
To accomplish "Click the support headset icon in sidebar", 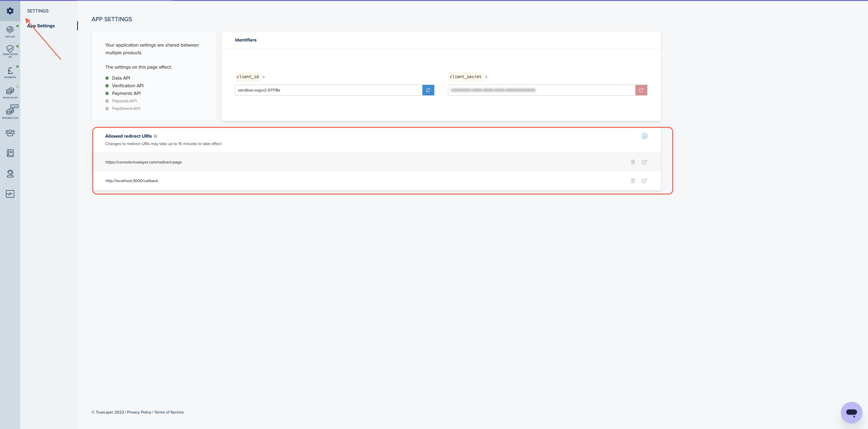I will coord(10,174).
